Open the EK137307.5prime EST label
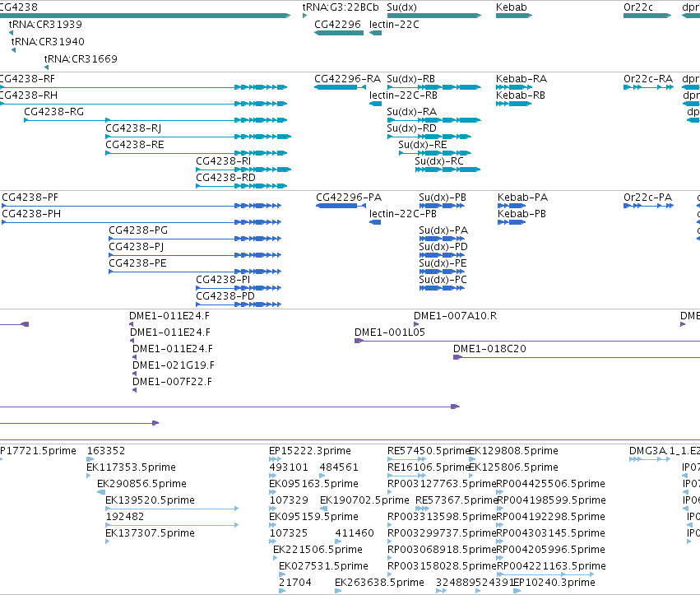The height and width of the screenshot is (595, 700). pyautogui.click(x=150, y=533)
